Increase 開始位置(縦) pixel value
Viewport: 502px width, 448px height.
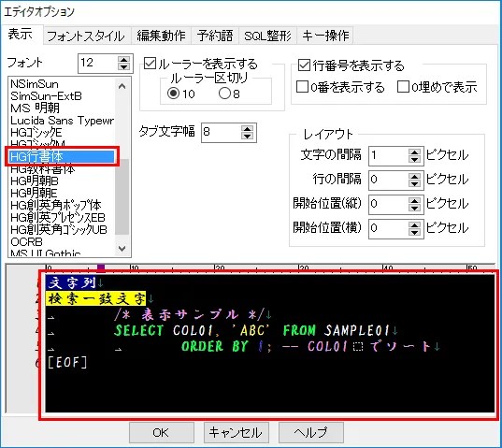415,201
